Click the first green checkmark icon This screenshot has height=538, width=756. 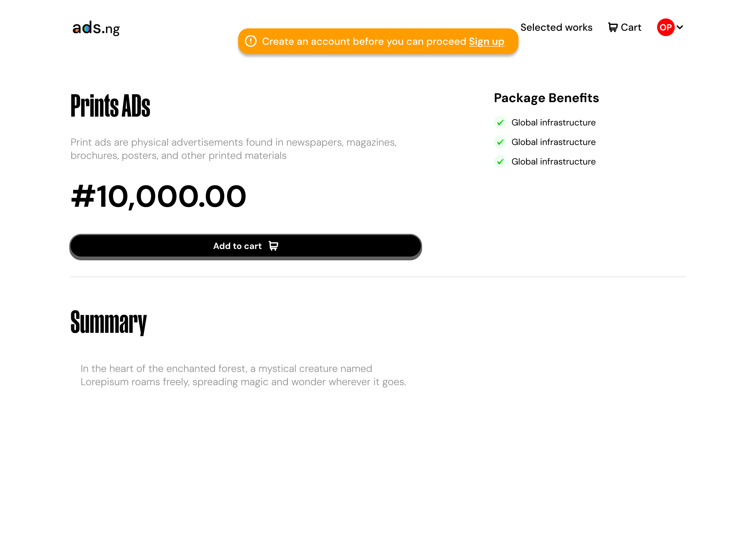click(500, 123)
